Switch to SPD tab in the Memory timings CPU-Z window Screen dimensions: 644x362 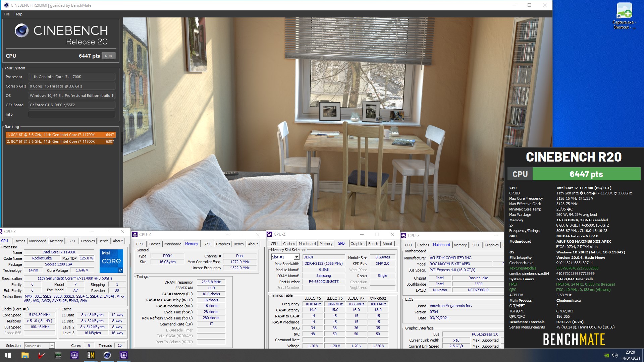pos(207,244)
